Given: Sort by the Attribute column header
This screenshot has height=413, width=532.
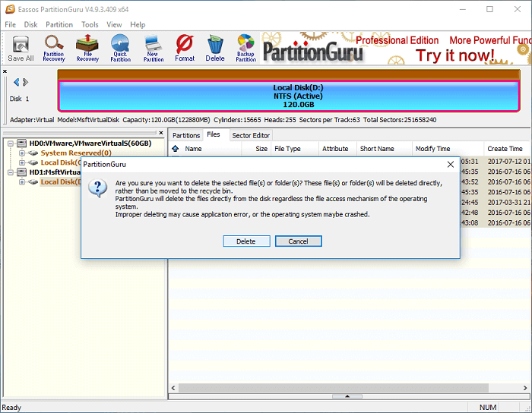Looking at the screenshot, I should click(335, 149).
